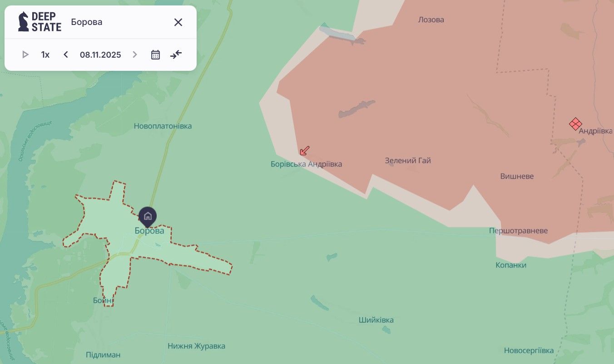614x364 pixels.
Task: Click the red diamond unit marker near Андріївка
Action: [575, 124]
